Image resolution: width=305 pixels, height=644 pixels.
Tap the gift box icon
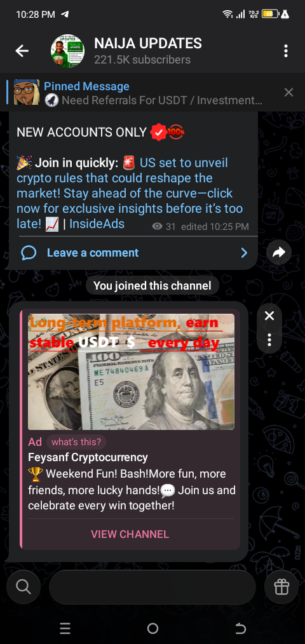point(281,587)
